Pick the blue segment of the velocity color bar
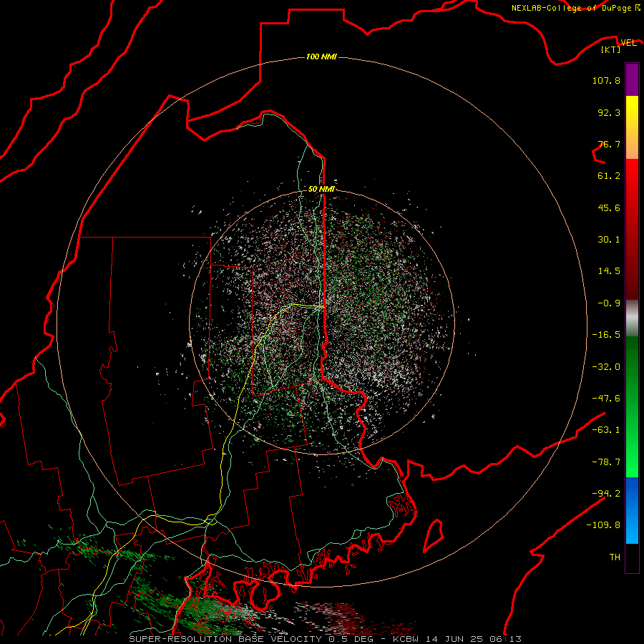The height and width of the screenshot is (644, 644). pos(632,510)
